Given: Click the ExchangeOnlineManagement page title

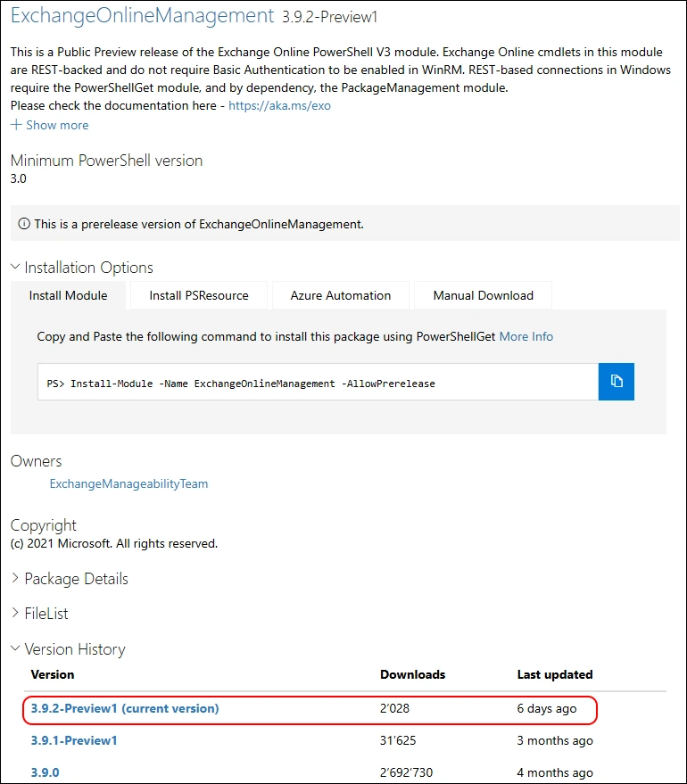Looking at the screenshot, I should (142, 15).
